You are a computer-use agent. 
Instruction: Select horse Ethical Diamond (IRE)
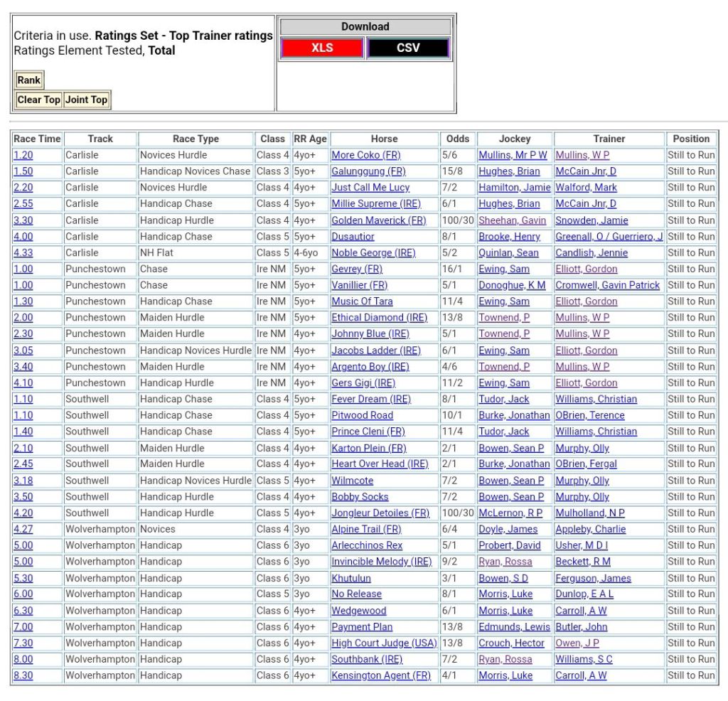(x=379, y=318)
